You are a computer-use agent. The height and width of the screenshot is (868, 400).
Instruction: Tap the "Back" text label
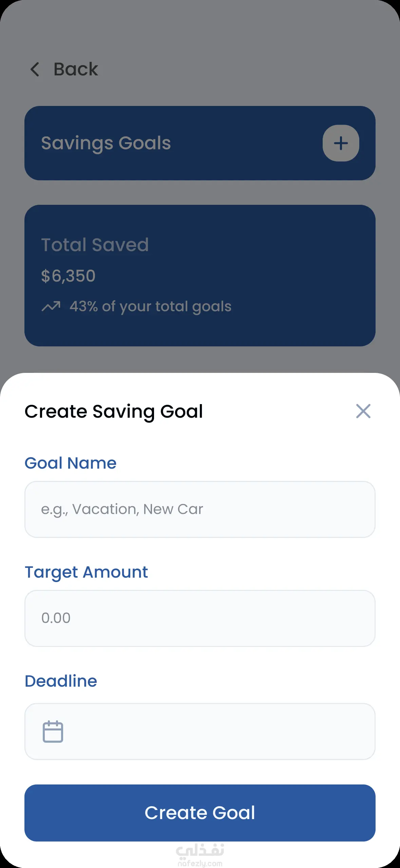(x=76, y=69)
